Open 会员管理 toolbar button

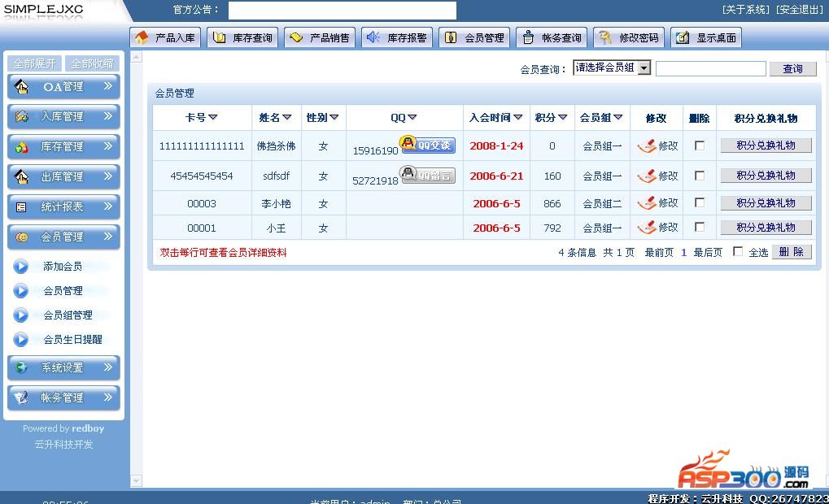click(474, 37)
